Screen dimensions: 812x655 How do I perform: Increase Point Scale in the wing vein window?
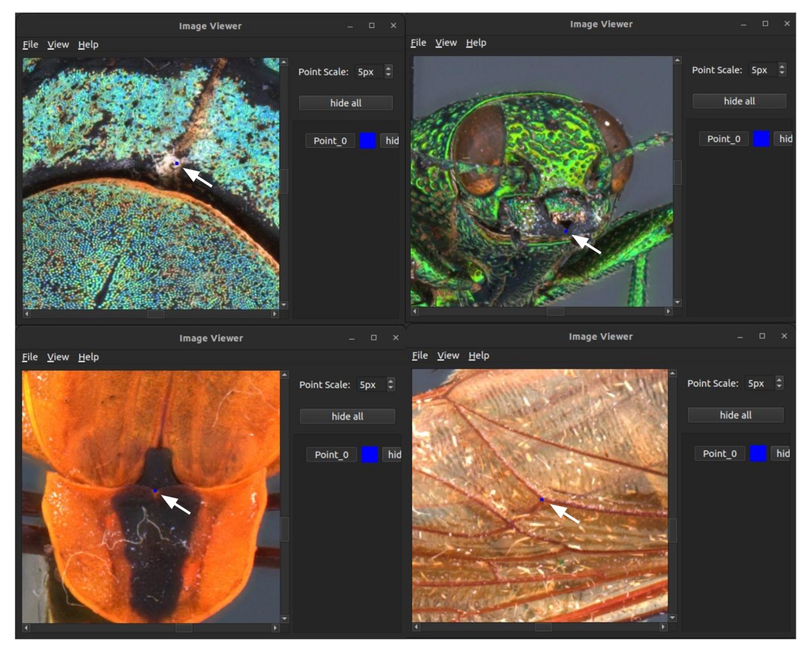tap(779, 380)
